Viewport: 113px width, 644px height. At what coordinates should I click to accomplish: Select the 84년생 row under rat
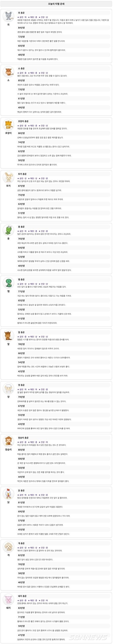click(x=64, y=28)
